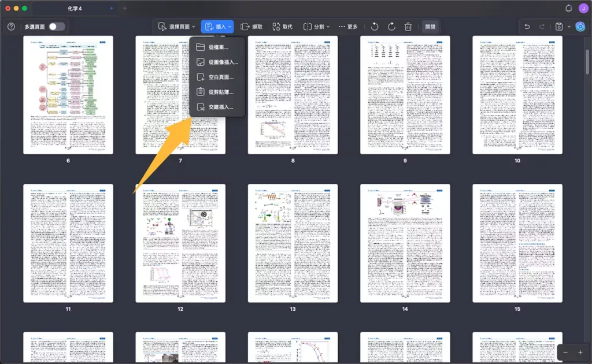The width and height of the screenshot is (592, 364).
Task: Select page 10 thumbnail
Action: 517,95
